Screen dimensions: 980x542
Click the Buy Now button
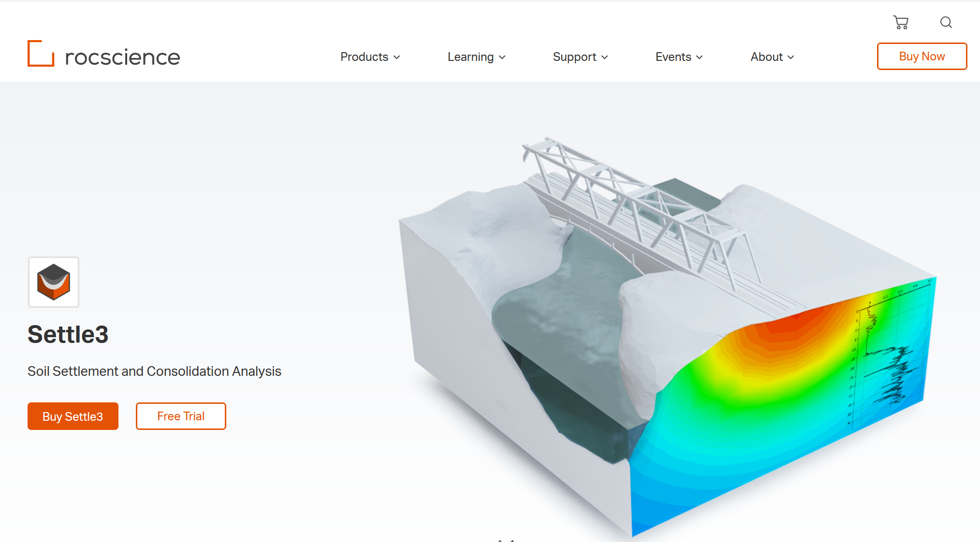click(x=921, y=57)
